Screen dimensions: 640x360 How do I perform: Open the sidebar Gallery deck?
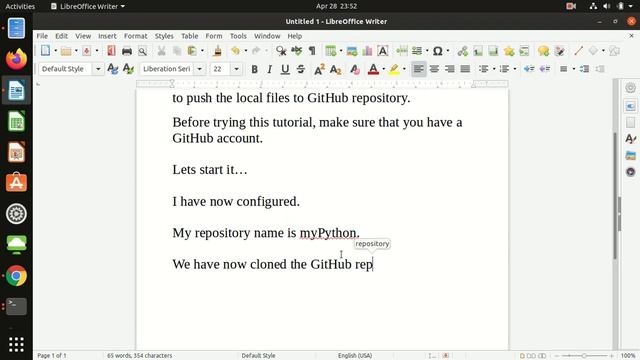pos(630,155)
